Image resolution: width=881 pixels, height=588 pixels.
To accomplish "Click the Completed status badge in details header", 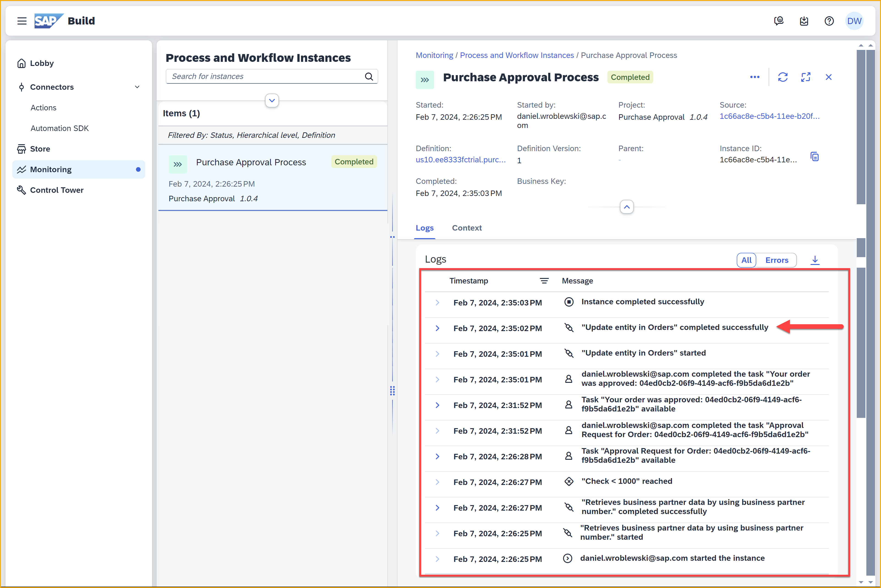I will (630, 77).
